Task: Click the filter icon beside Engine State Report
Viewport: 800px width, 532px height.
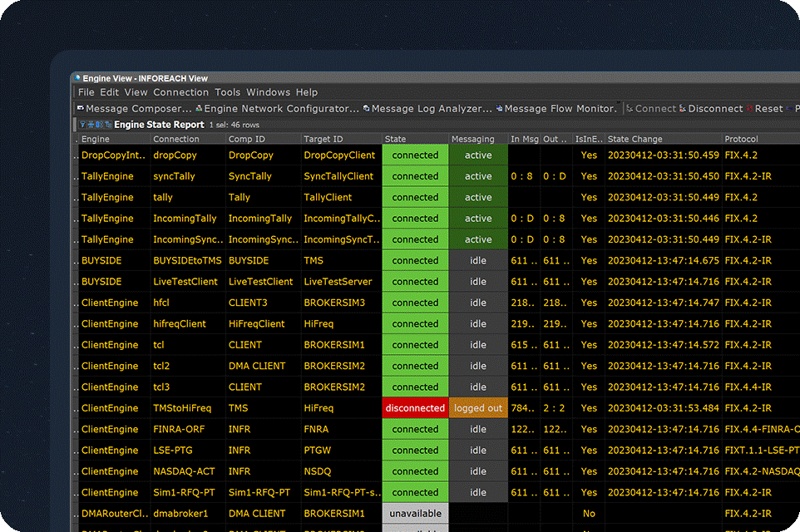Action: pos(82,125)
